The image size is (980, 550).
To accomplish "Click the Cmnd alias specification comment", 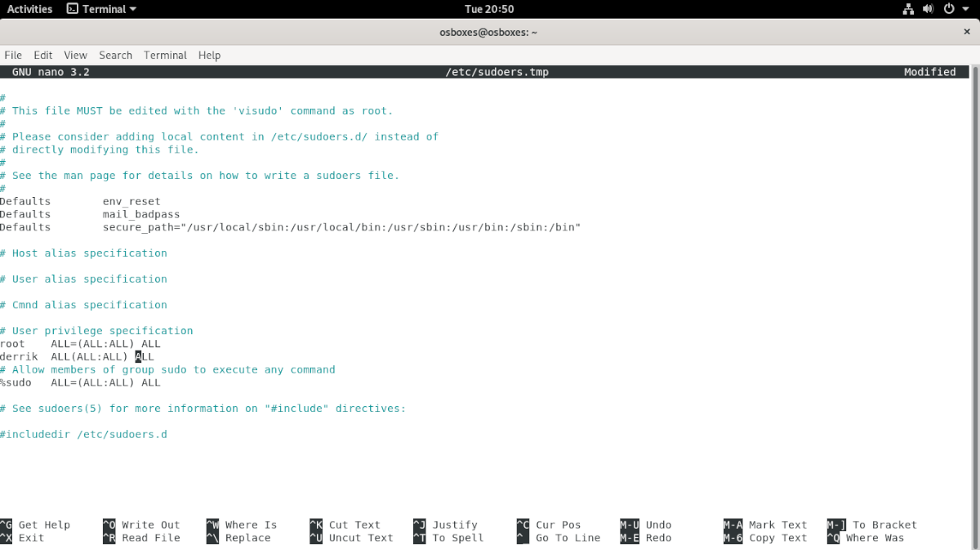I will tap(83, 305).
